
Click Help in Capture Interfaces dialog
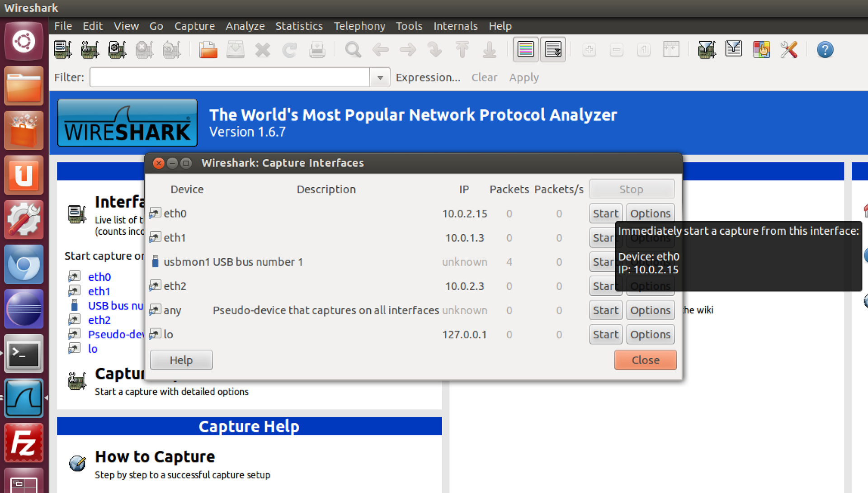[x=181, y=360]
